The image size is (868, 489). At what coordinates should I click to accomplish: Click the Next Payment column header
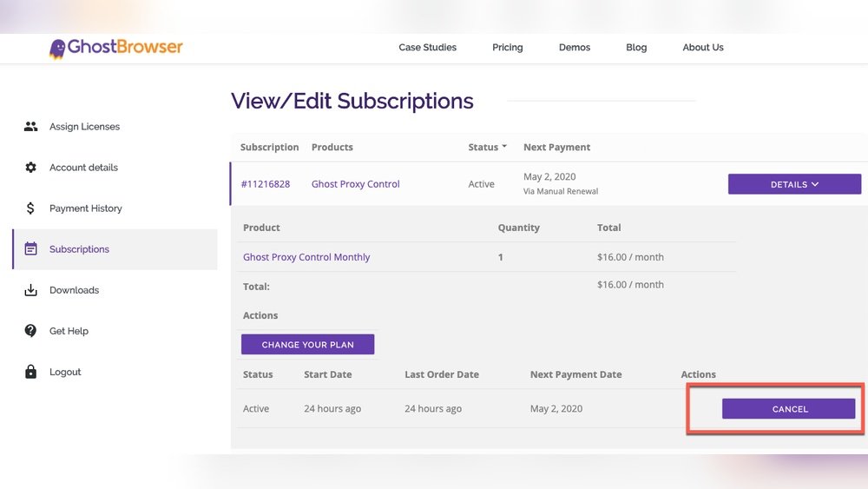click(557, 148)
